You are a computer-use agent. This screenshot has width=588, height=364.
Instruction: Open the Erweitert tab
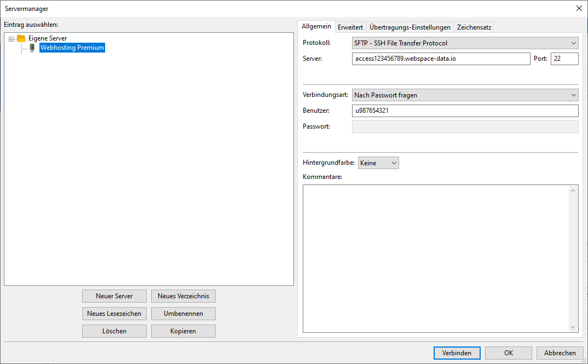(350, 27)
